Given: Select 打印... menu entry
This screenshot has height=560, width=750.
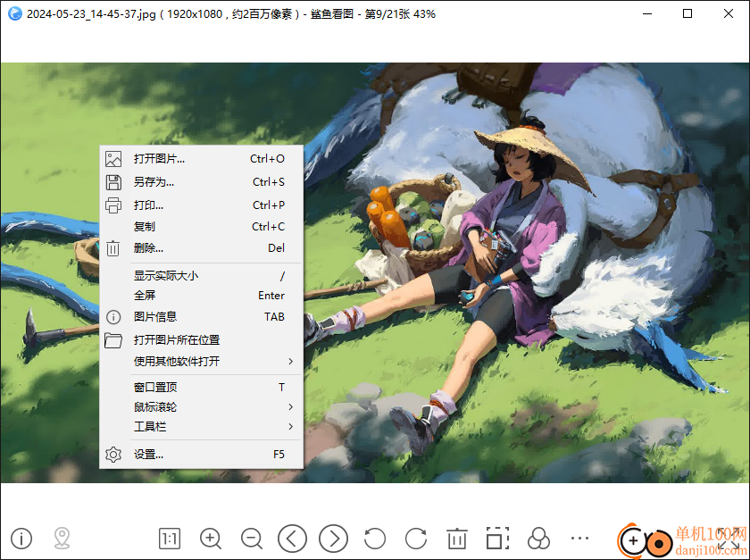Looking at the screenshot, I should click(202, 205).
